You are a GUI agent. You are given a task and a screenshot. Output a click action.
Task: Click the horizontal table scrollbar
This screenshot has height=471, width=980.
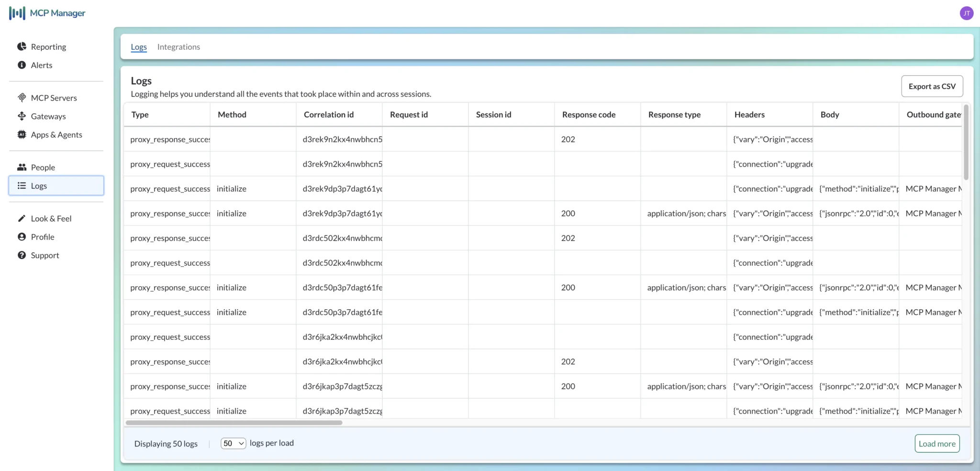pos(234,423)
